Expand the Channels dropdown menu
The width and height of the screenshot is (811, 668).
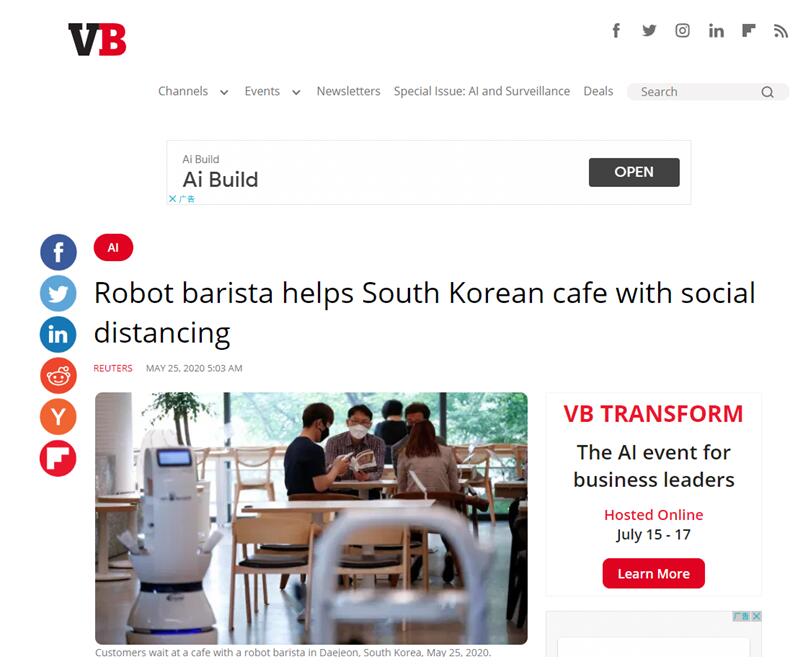tap(193, 92)
